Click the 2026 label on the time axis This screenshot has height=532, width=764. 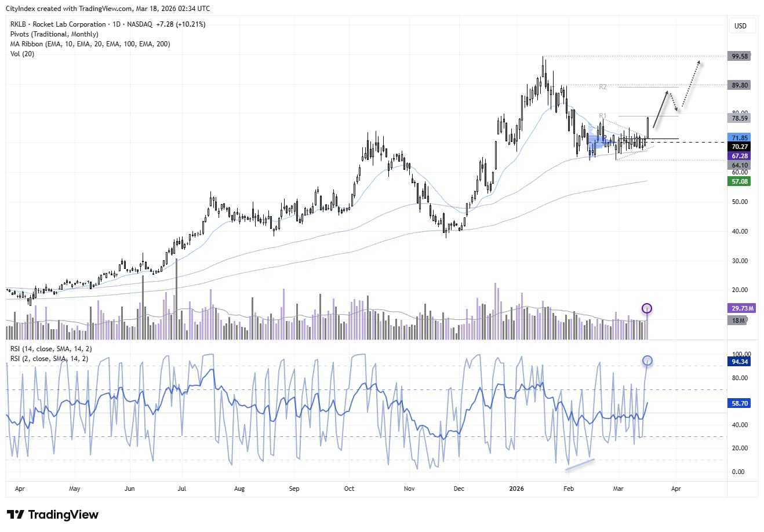click(516, 489)
